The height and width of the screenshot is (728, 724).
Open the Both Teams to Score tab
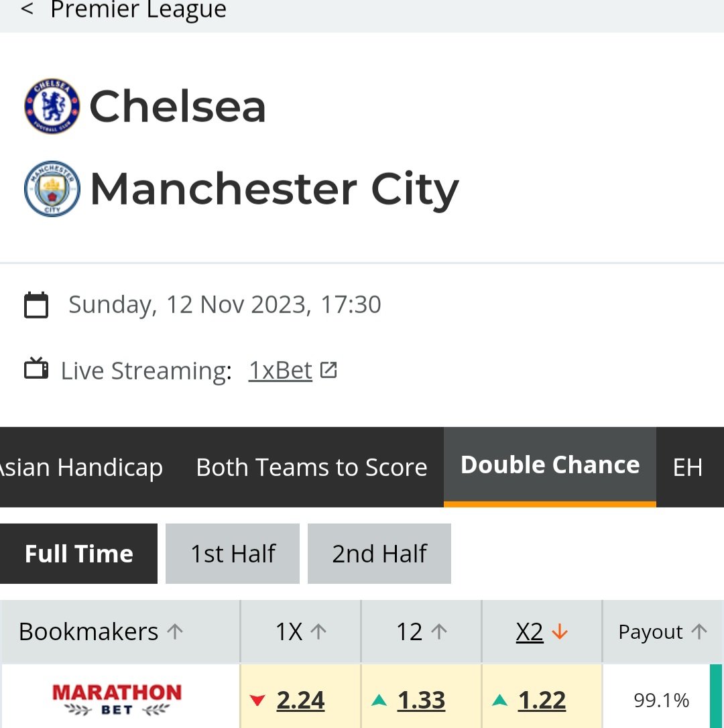(312, 467)
